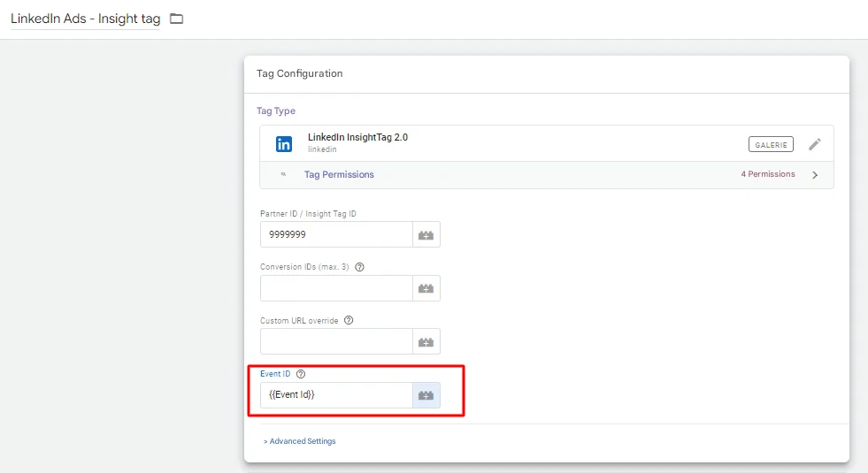This screenshot has width=868, height=473.
Task: Open the folder icon beside the tag name
Action: click(x=176, y=19)
